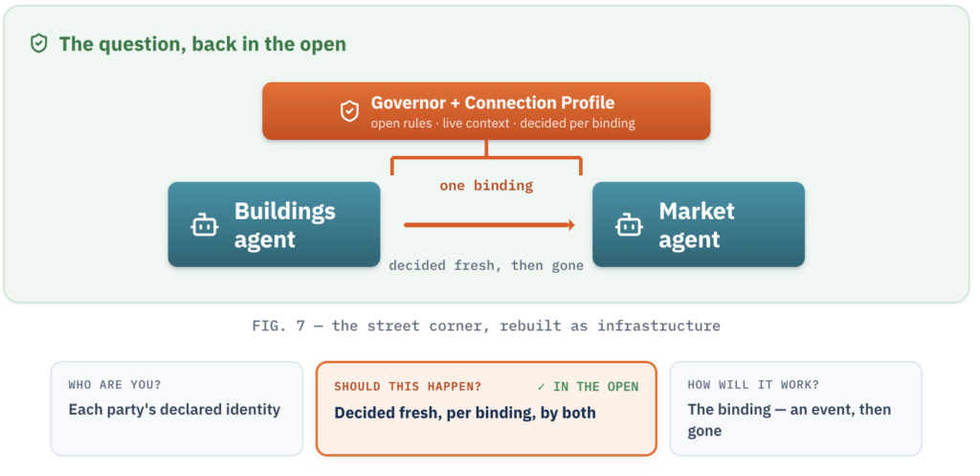Click the heading "The question, back in the open"

[203, 44]
